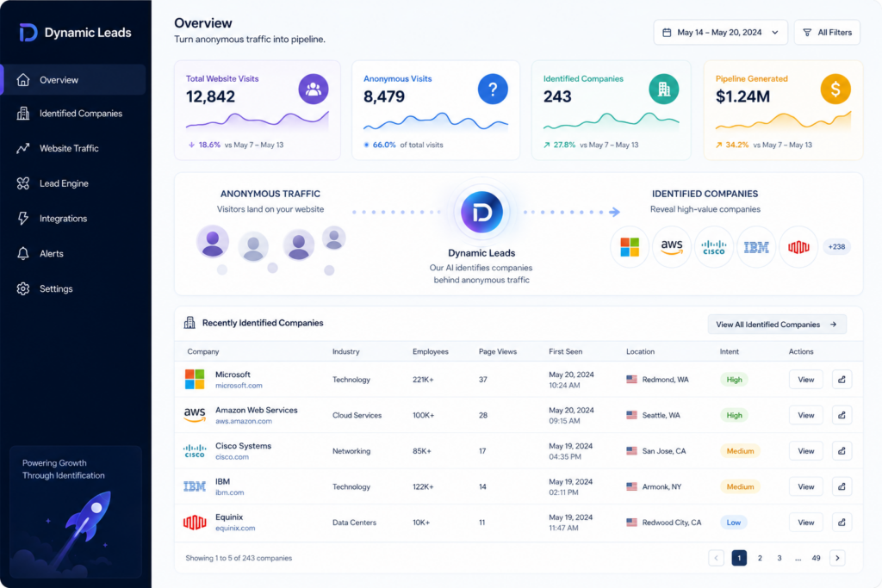Click the purple people icon on Total Website Visits
Viewport: 882px width, 588px height.
tap(314, 89)
